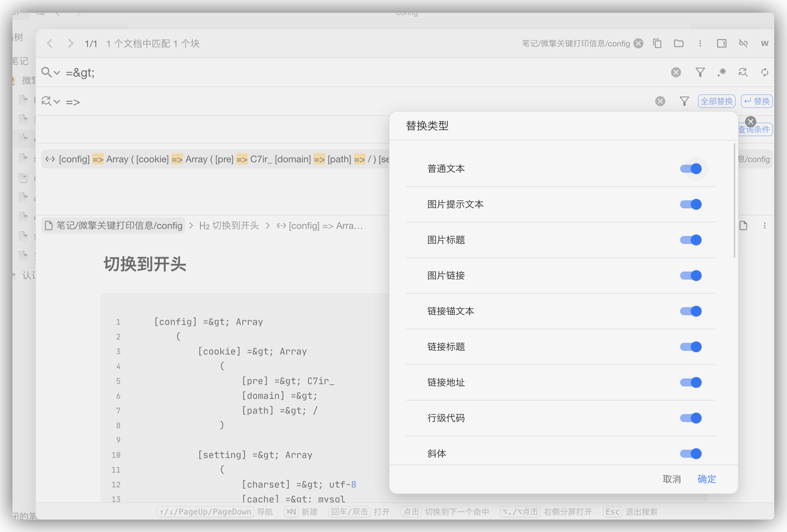Click the copy icon next to path
787x532 pixels.
[x=657, y=43]
